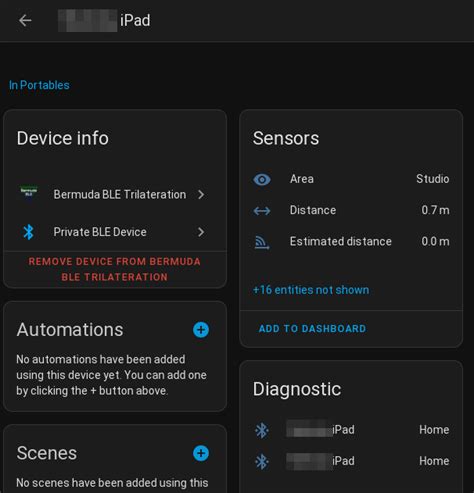Click the Scenes card heading
This screenshot has width=474, height=493.
47,453
